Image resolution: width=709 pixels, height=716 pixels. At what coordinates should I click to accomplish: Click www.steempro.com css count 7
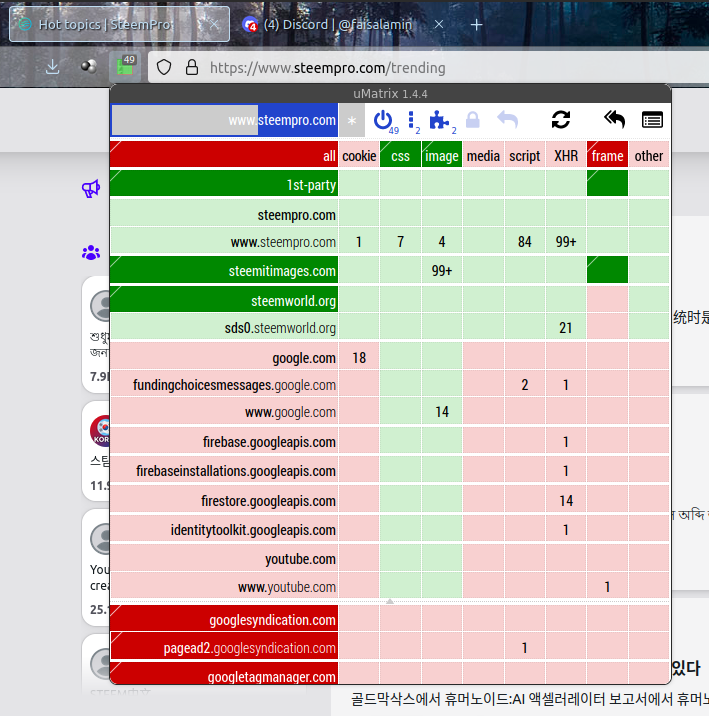point(400,241)
